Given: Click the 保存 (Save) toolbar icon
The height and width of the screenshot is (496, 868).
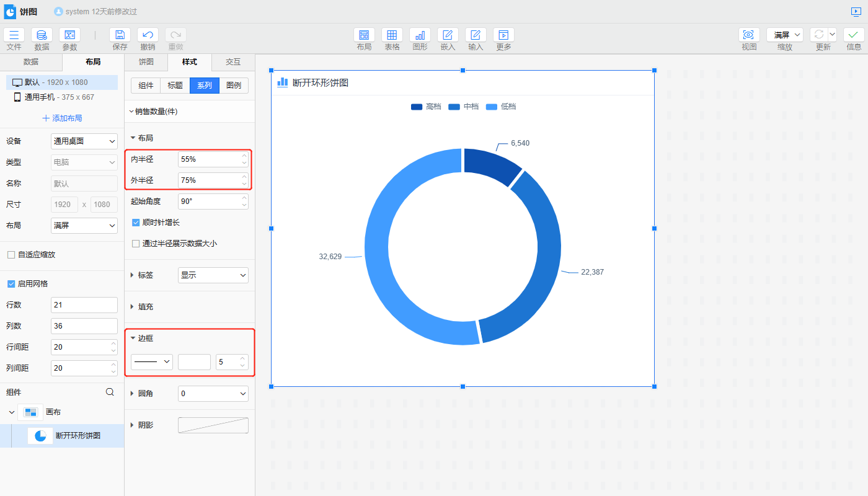Looking at the screenshot, I should (120, 35).
